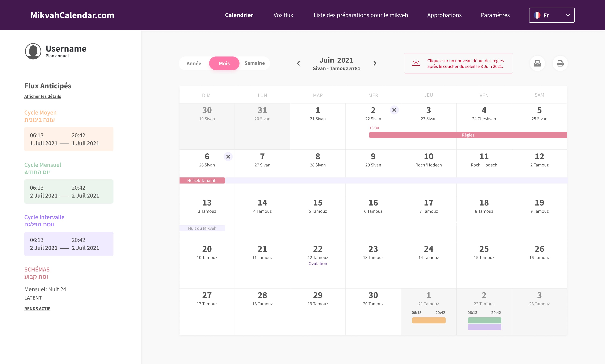Click the Cycle Mensuel date card
Screen dimensions: 605x364
[69, 191]
